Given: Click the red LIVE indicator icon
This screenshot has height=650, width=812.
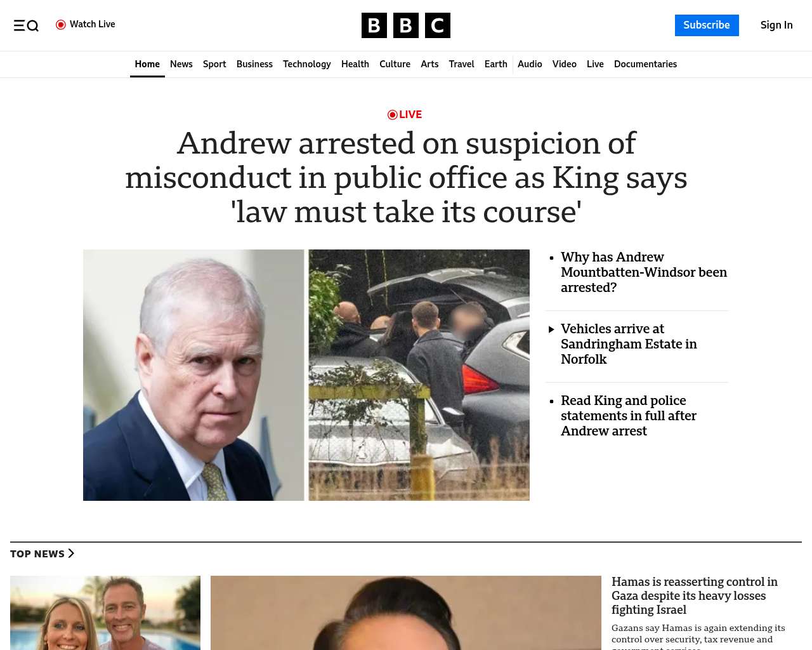Looking at the screenshot, I should [393, 115].
